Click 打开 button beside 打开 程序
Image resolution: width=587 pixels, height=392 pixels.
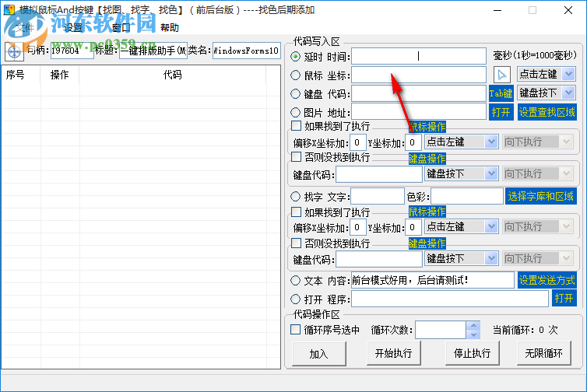(564, 299)
